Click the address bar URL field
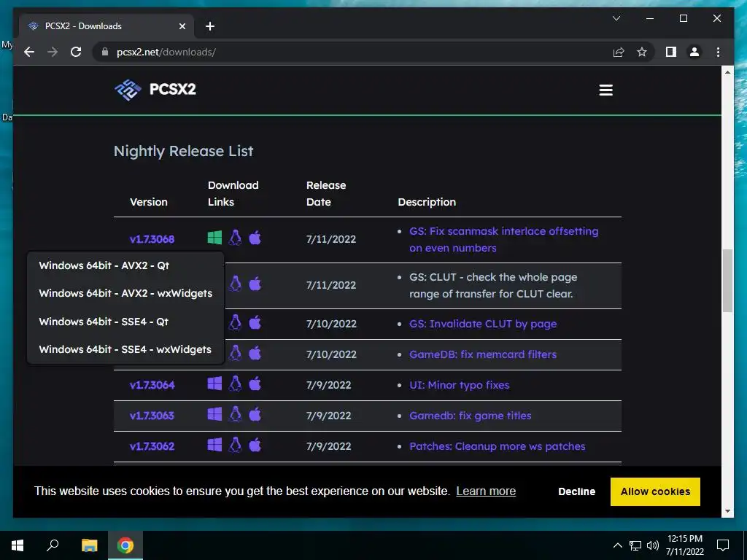 [x=352, y=52]
